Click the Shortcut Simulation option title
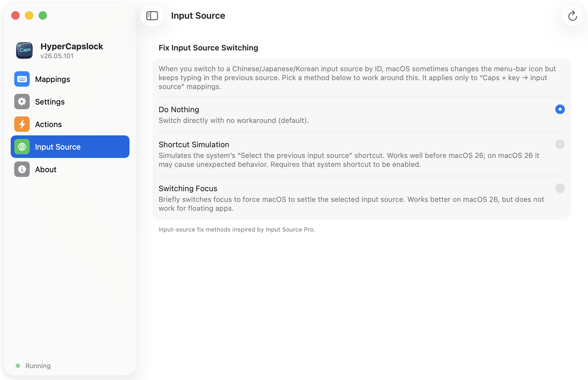The image size is (588, 380). click(194, 145)
